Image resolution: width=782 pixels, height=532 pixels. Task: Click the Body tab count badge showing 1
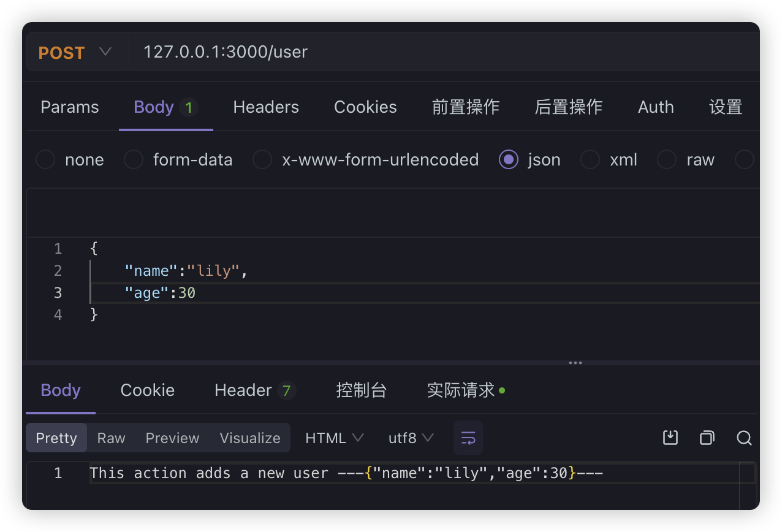click(188, 107)
